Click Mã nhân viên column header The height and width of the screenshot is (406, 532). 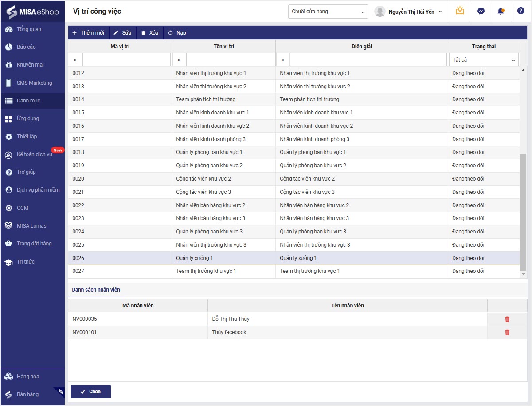pyautogui.click(x=138, y=306)
